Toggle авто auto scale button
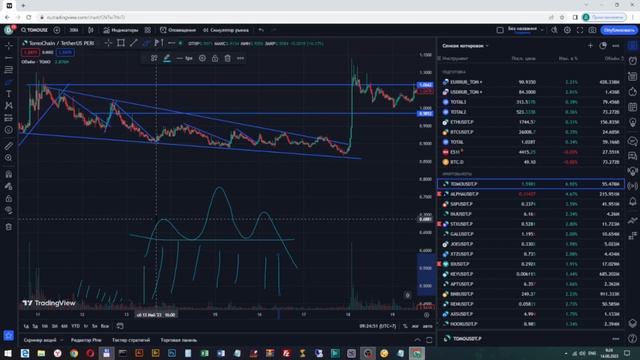This screenshot has height=360, width=640. click(x=427, y=326)
